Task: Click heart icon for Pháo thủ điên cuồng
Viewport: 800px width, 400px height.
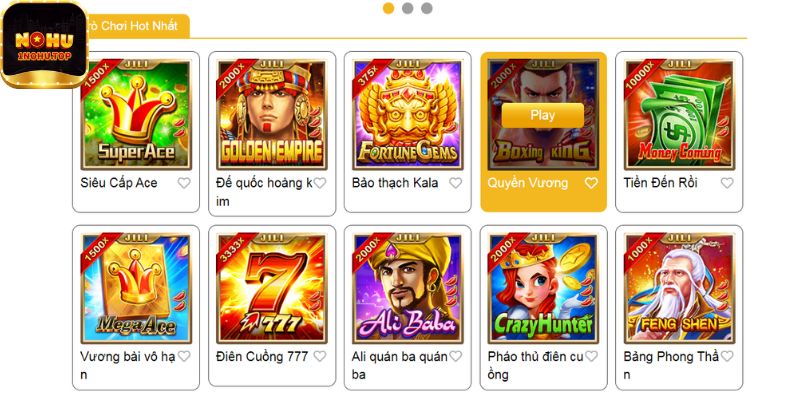Action: point(591,356)
